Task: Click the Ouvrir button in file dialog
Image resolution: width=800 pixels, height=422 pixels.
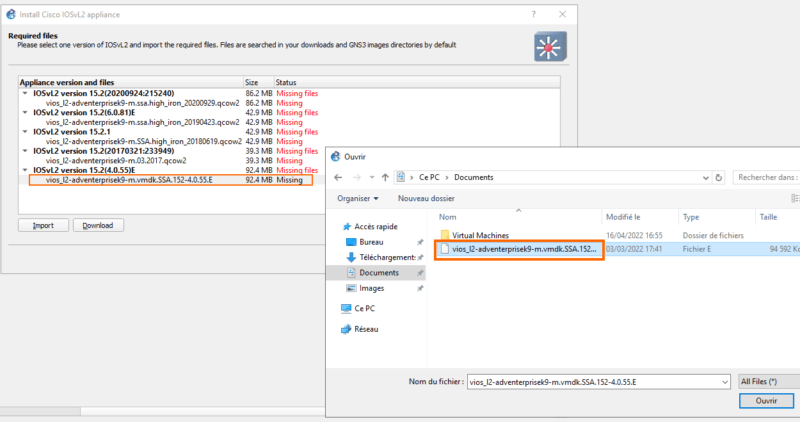Action: click(766, 401)
